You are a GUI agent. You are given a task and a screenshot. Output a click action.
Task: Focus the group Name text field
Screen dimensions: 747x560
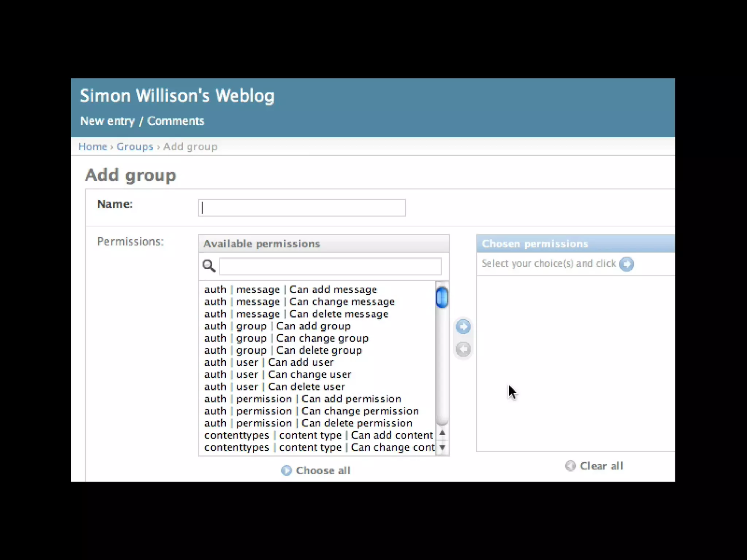pos(302,208)
